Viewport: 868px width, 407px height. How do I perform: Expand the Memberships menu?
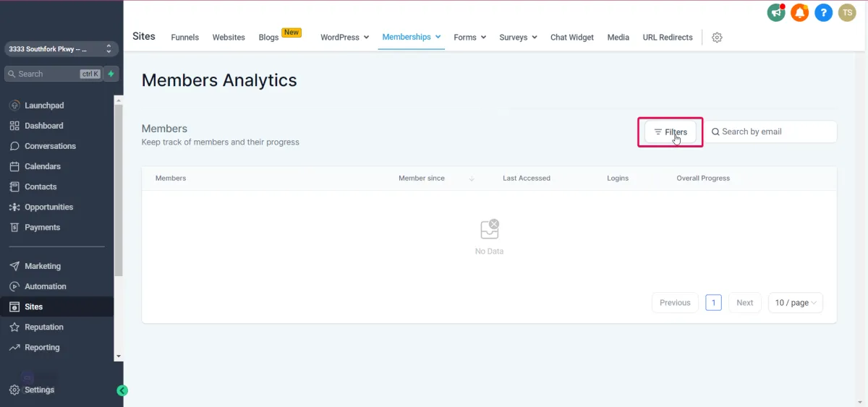pyautogui.click(x=412, y=37)
